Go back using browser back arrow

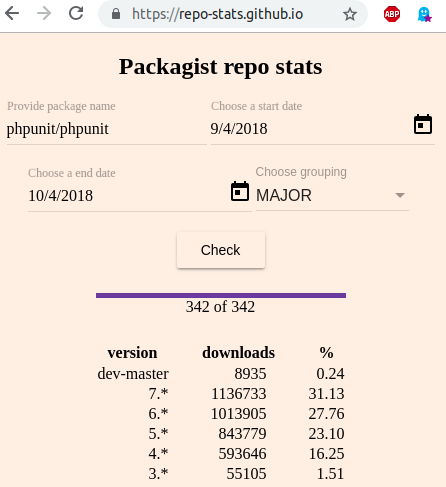coord(12,14)
